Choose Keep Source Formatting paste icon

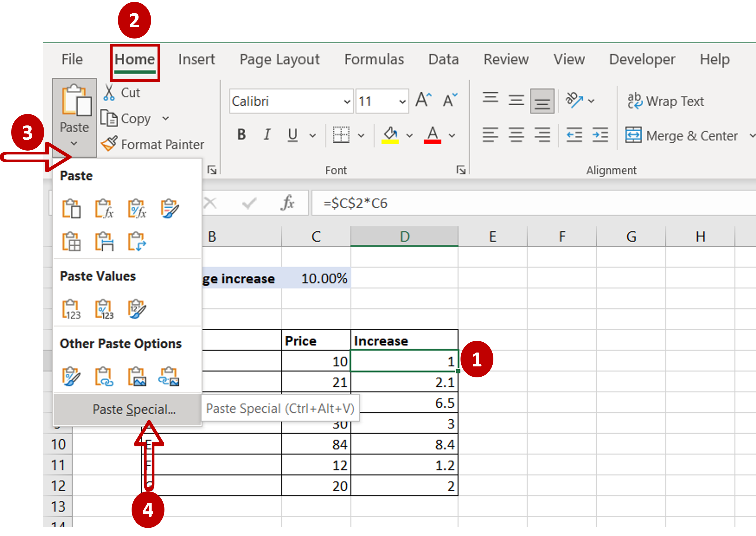[170, 208]
